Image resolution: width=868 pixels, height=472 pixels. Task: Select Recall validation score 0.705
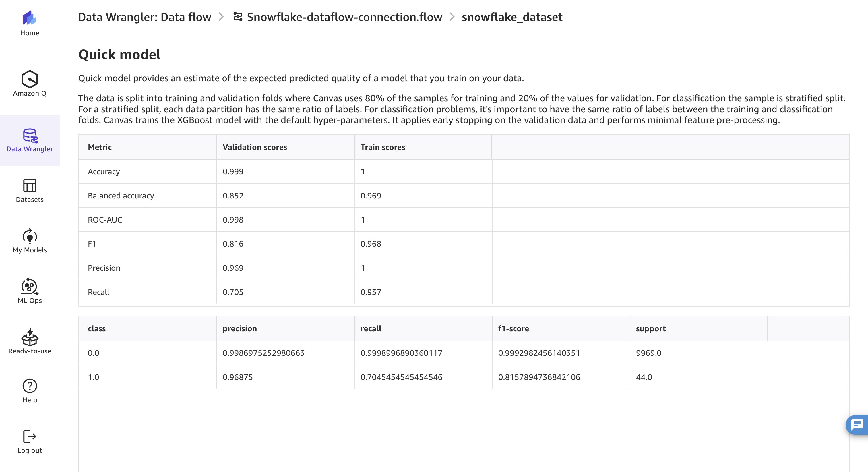(x=233, y=292)
